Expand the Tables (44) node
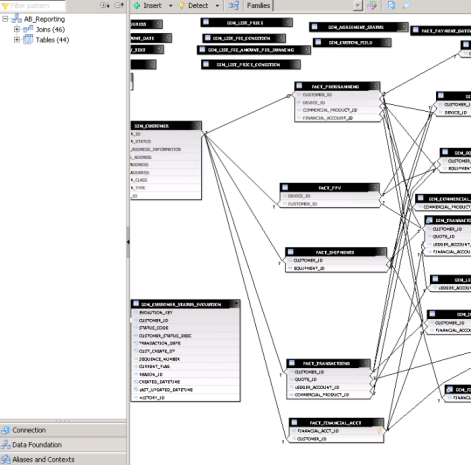This screenshot has height=465, width=471. coord(16,40)
